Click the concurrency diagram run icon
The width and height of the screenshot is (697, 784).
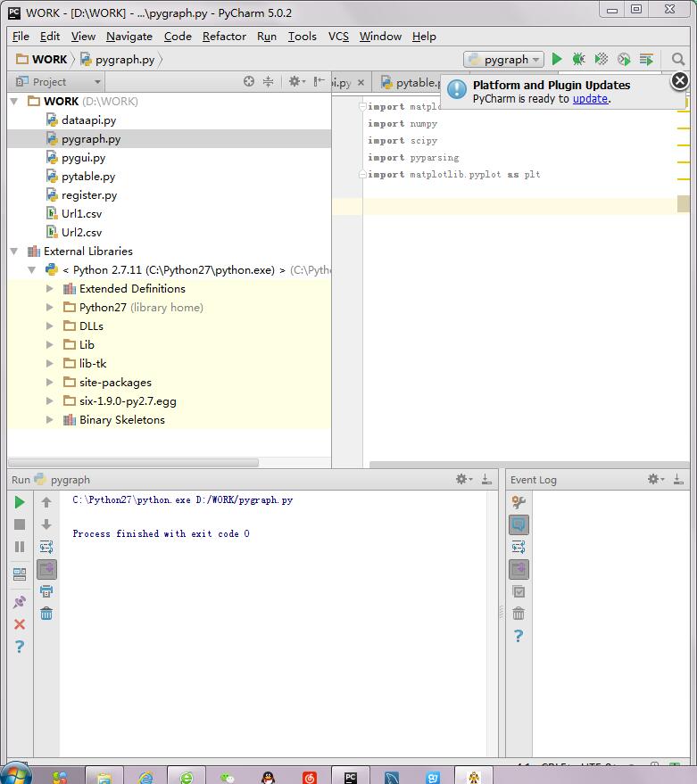[646, 60]
